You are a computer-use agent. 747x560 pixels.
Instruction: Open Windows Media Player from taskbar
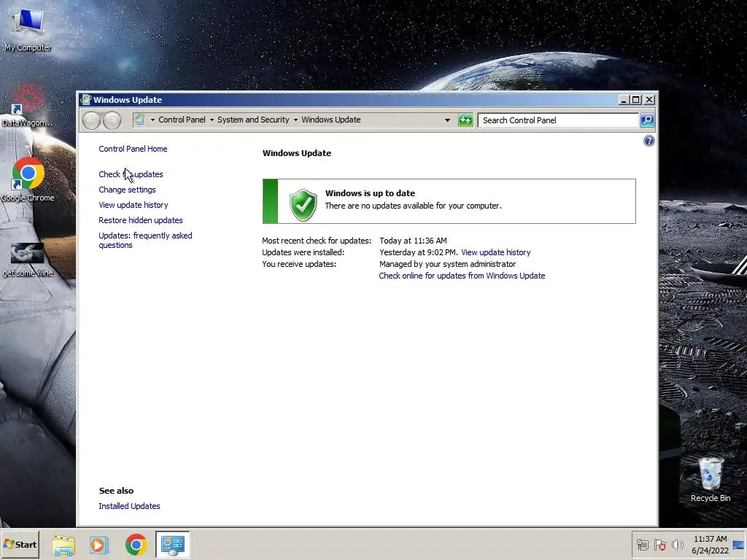[99, 545]
